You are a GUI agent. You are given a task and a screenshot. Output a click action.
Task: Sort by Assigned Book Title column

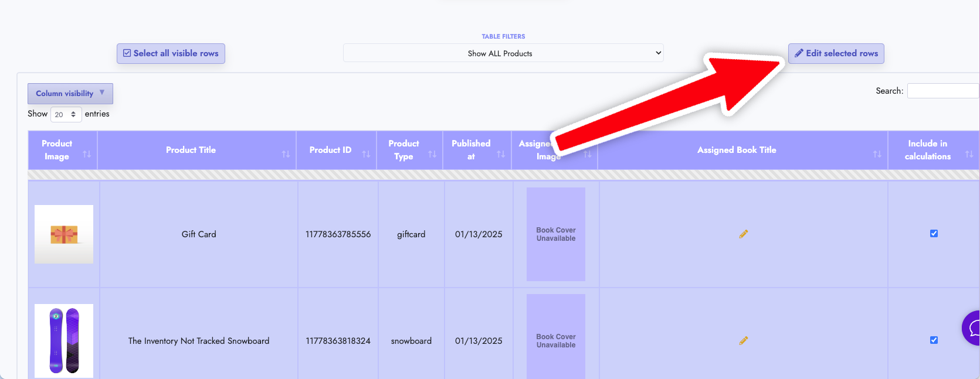click(742, 150)
